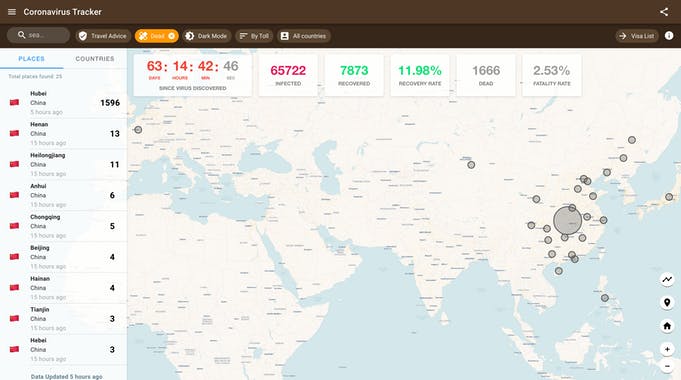Click the days since virus discovered timer
The height and width of the screenshot is (380, 681).
point(192,75)
